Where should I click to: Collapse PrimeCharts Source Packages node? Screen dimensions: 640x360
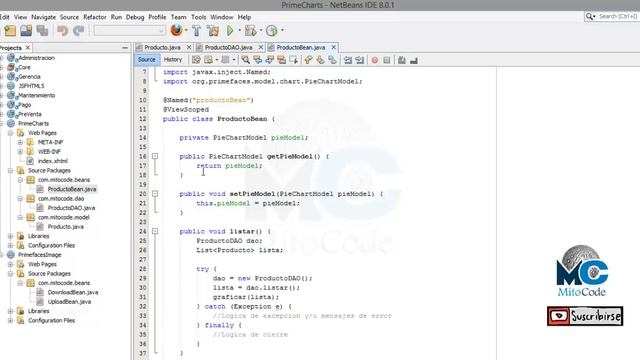pyautogui.click(x=11, y=171)
